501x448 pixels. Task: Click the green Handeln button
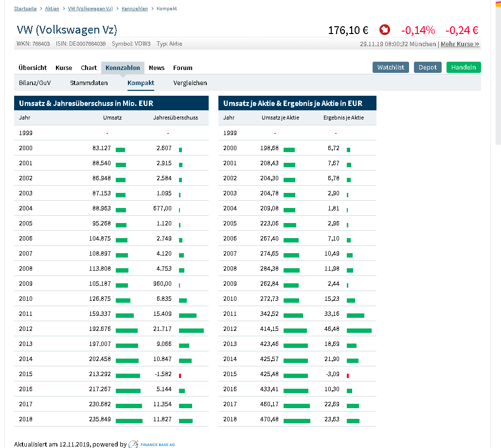[463, 68]
